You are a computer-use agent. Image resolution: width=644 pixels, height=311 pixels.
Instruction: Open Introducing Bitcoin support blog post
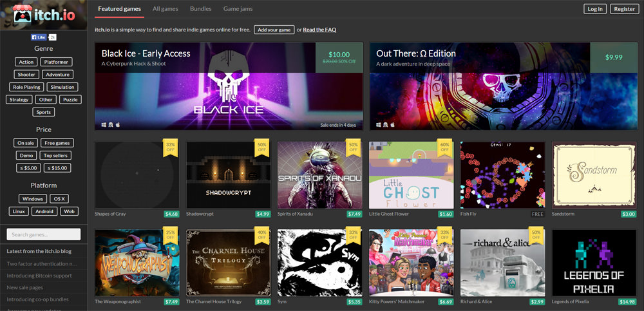click(x=39, y=276)
